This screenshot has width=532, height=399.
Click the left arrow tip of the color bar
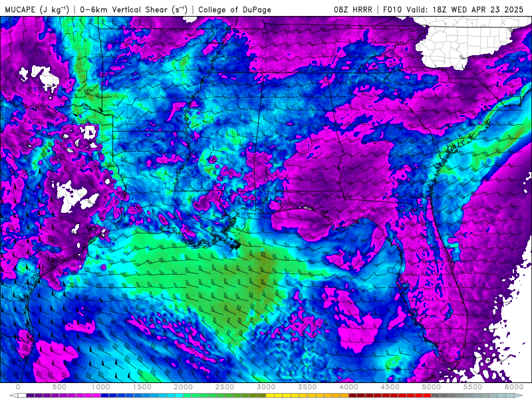(x=13, y=396)
